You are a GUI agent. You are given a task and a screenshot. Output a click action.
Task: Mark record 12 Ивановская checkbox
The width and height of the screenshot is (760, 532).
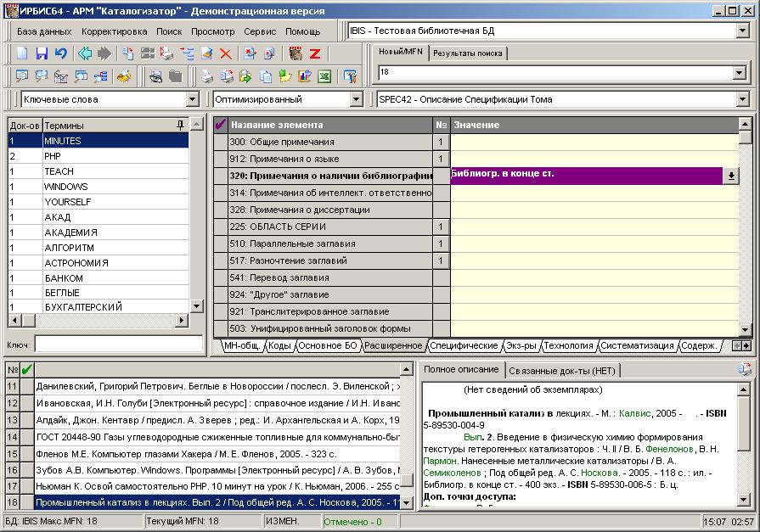pyautogui.click(x=26, y=404)
